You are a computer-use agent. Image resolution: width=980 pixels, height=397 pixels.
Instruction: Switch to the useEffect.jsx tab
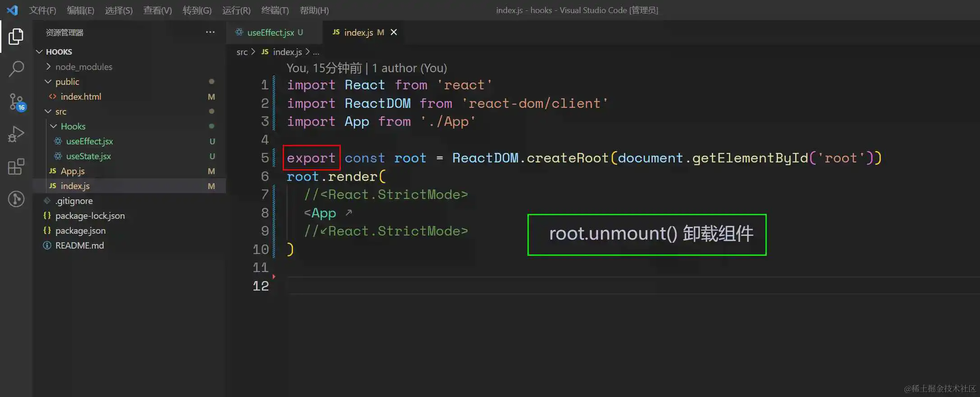[275, 32]
